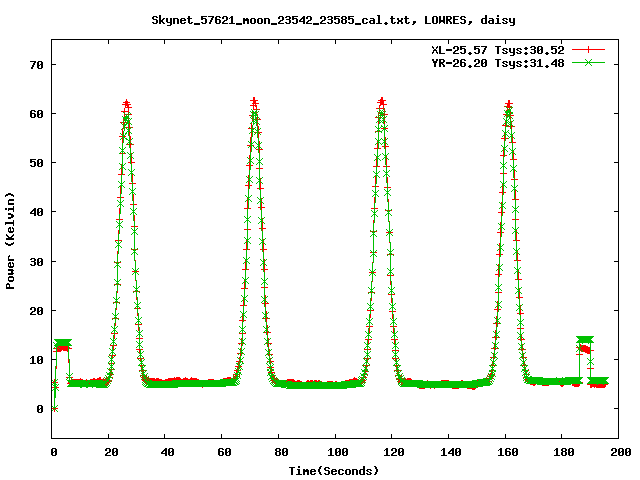Viewport: 640px width, 480px height.
Task: Click the x-axis tick label 180
Action: pyautogui.click(x=564, y=452)
